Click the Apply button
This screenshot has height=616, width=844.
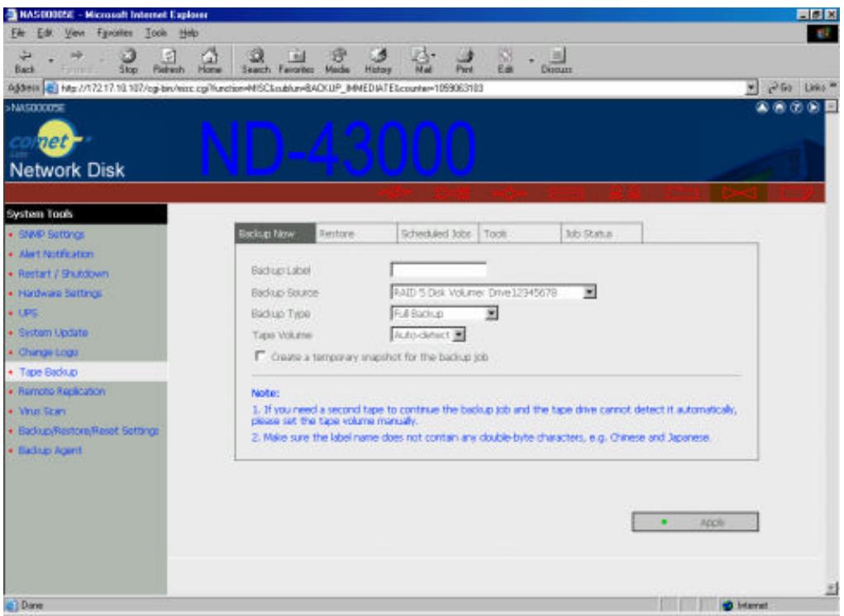[x=695, y=522]
